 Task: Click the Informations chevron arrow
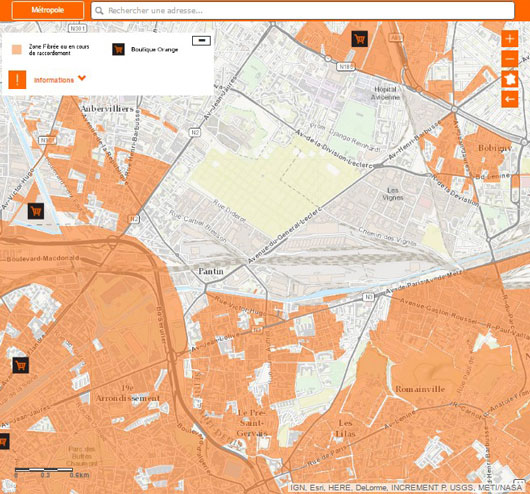(82, 78)
